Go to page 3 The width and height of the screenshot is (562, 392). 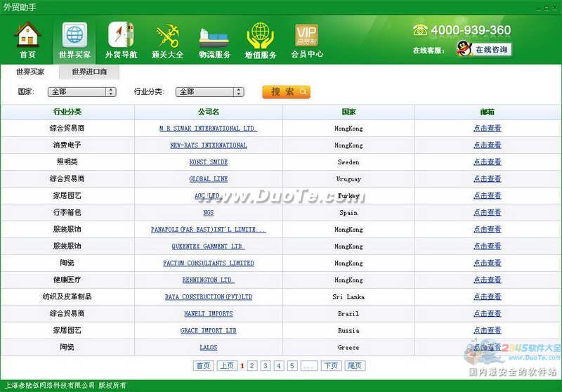[x=266, y=365]
